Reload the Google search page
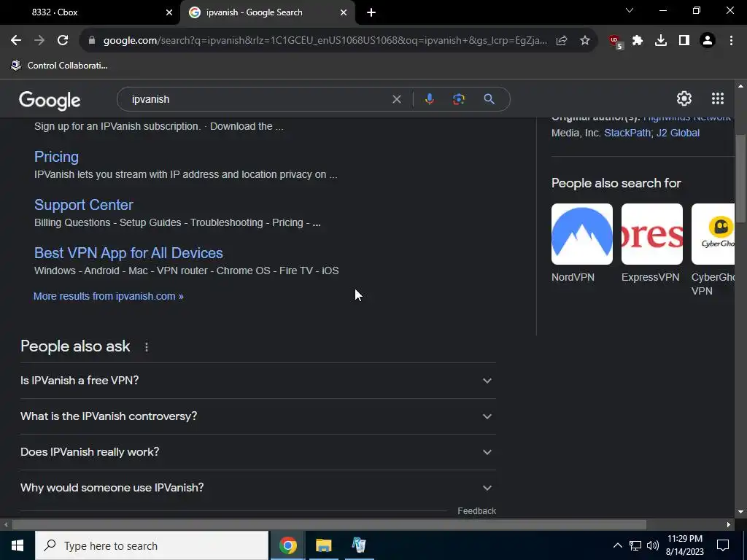 click(x=63, y=41)
